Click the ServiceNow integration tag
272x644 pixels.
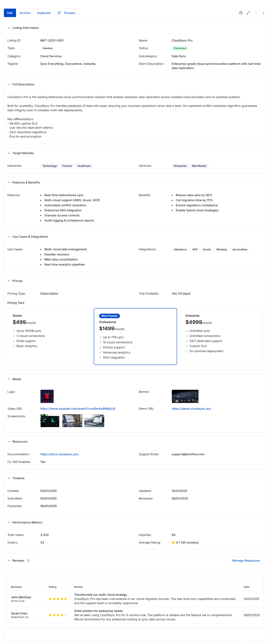tap(240, 249)
